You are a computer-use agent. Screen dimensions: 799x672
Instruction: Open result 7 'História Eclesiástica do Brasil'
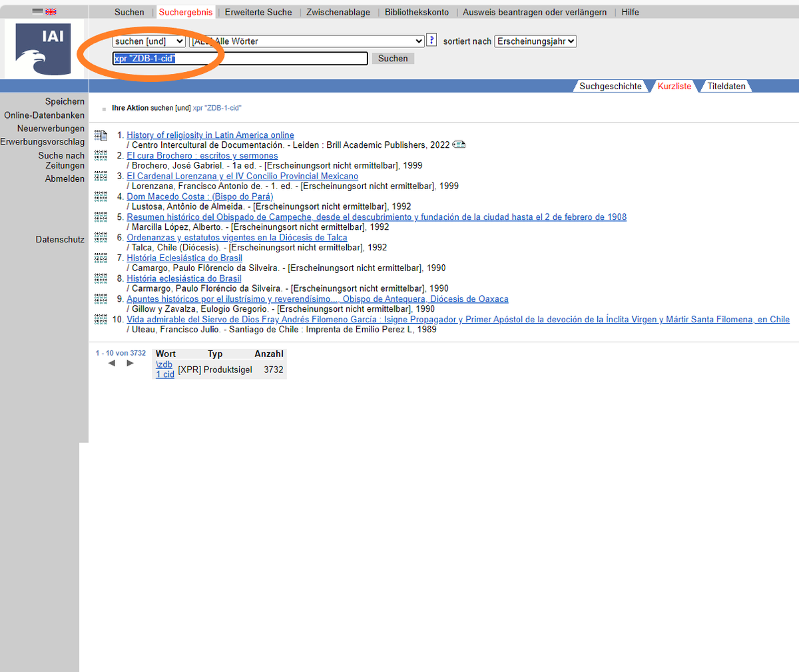coord(184,258)
